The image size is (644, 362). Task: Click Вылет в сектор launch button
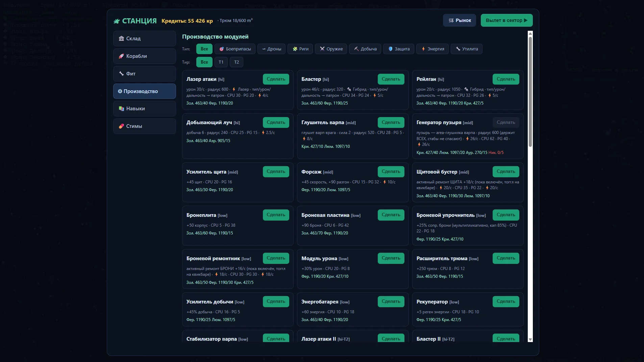506,20
